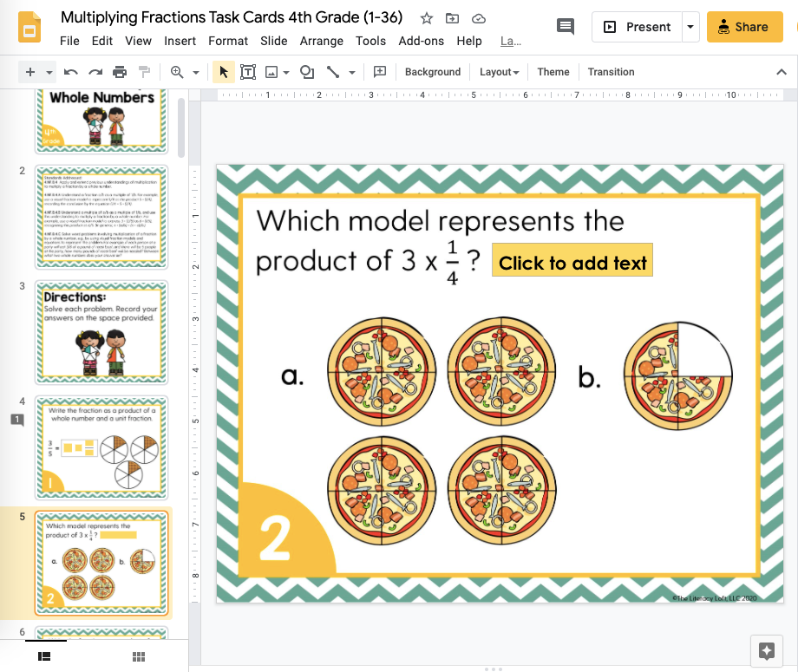Add a comment using the toolbar icon

tap(379, 72)
